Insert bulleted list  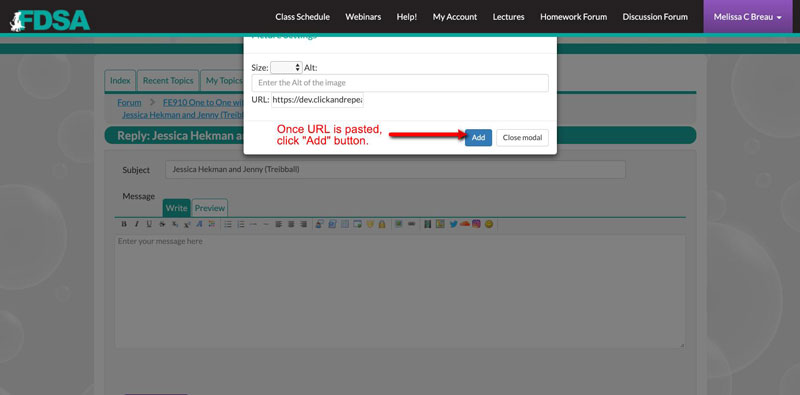pos(228,224)
